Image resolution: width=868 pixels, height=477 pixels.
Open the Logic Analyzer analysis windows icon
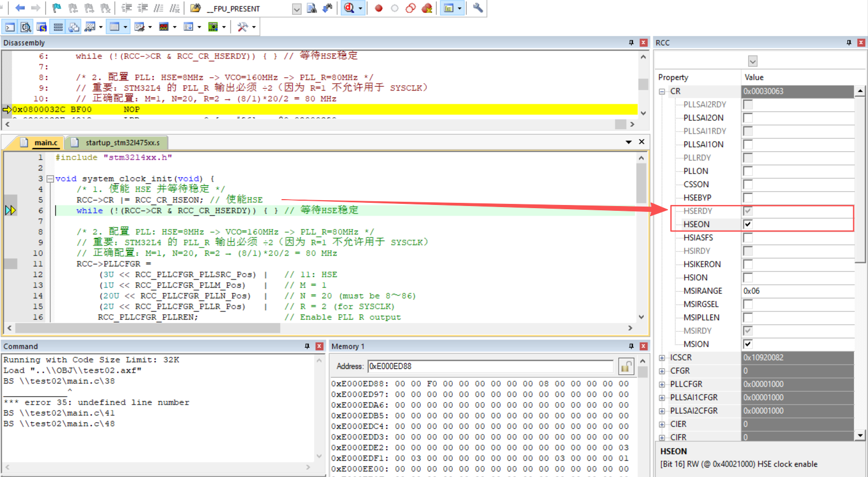(x=164, y=27)
